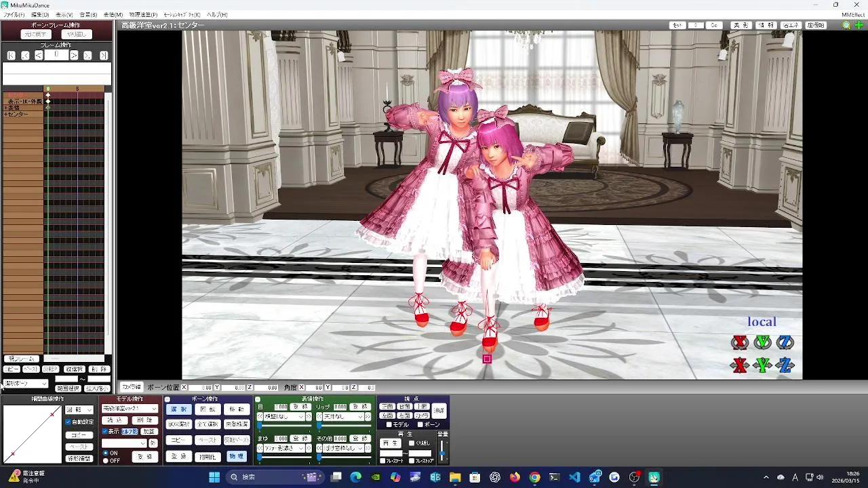Open the ファイル(F) menu
868x488 pixels.
coord(14,14)
